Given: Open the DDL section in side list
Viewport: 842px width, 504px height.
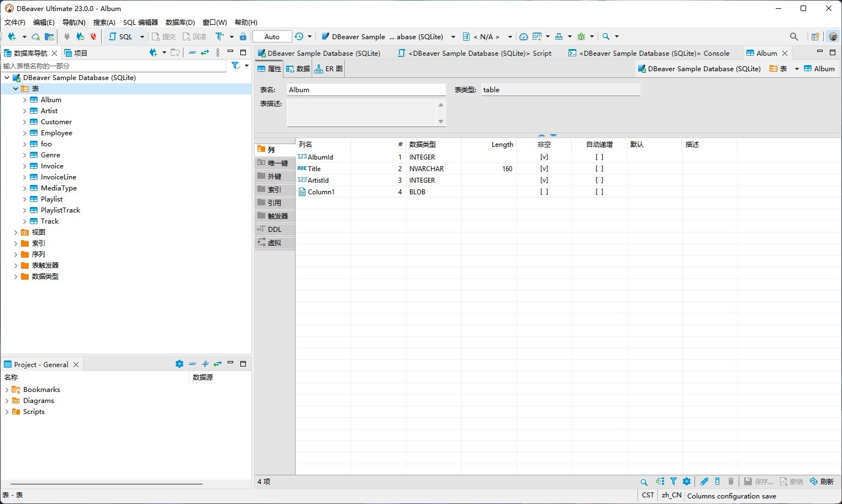Looking at the screenshot, I should [275, 229].
